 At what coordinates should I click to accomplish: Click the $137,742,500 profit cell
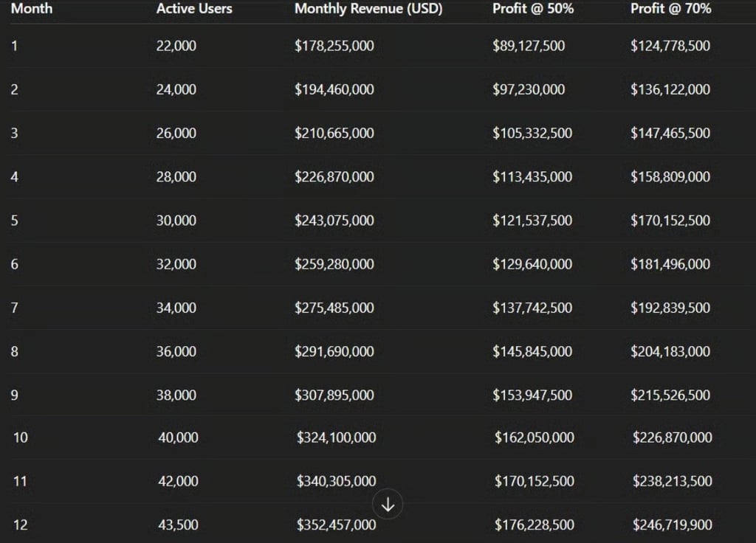point(532,308)
